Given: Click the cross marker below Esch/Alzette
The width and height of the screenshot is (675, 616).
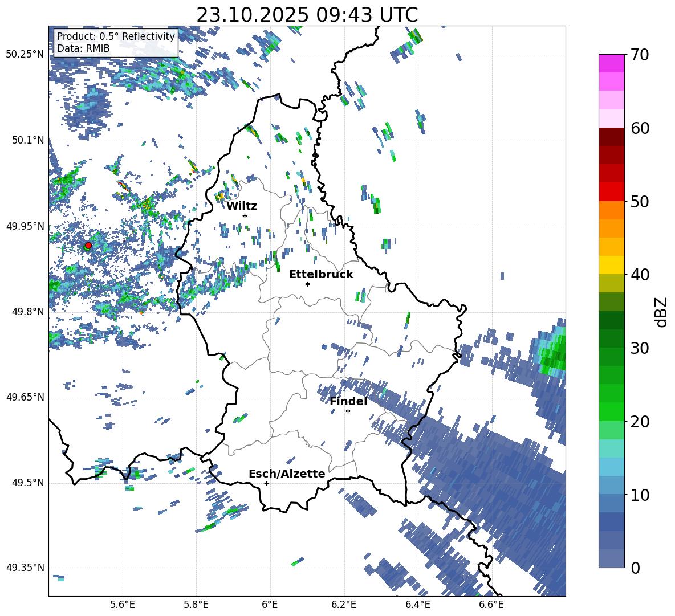Looking at the screenshot, I should coord(266,483).
